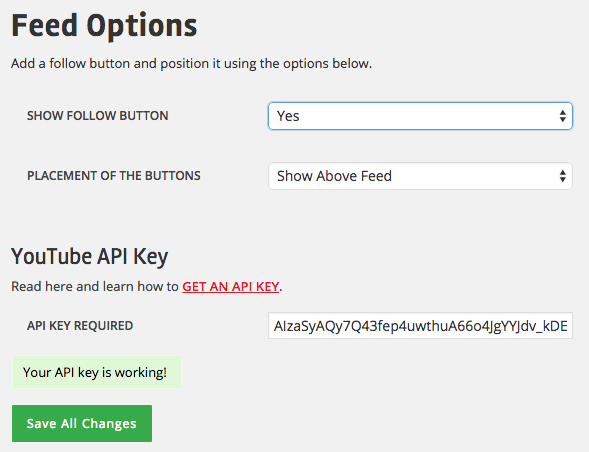Screen dimensions: 589x452
Task: Click the PLACEMENT OF THE BUTTONS label
Action: click(114, 176)
